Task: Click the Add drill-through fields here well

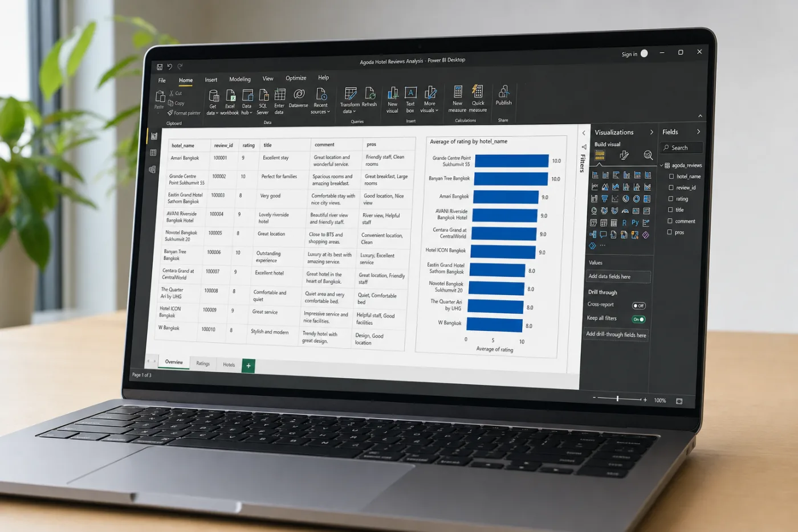Action: [616, 335]
